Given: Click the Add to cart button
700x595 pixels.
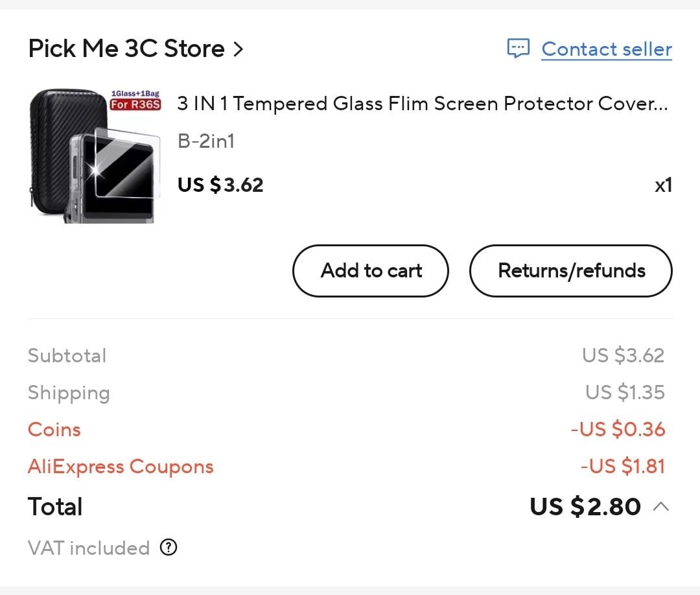Looking at the screenshot, I should (x=371, y=270).
